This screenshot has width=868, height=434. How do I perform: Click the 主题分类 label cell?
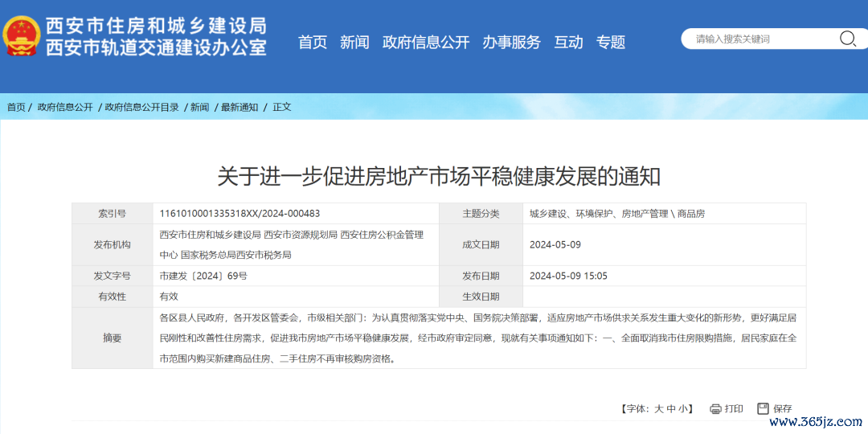481,213
